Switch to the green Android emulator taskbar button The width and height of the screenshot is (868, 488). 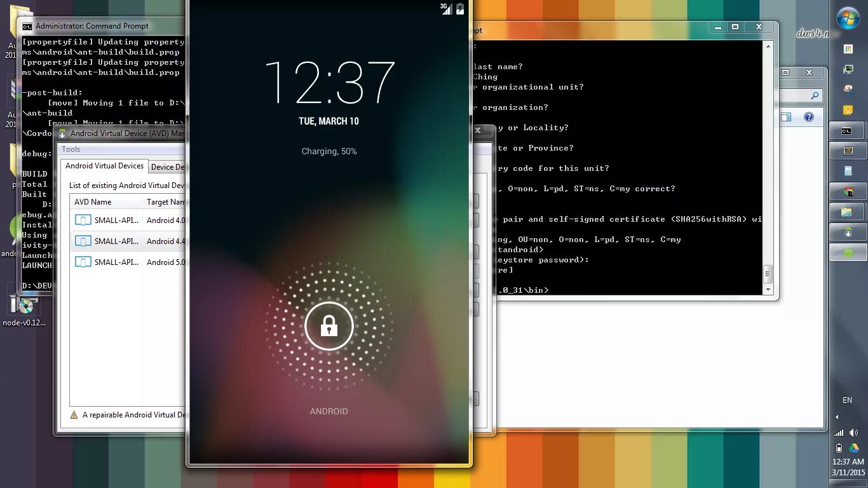[847, 252]
